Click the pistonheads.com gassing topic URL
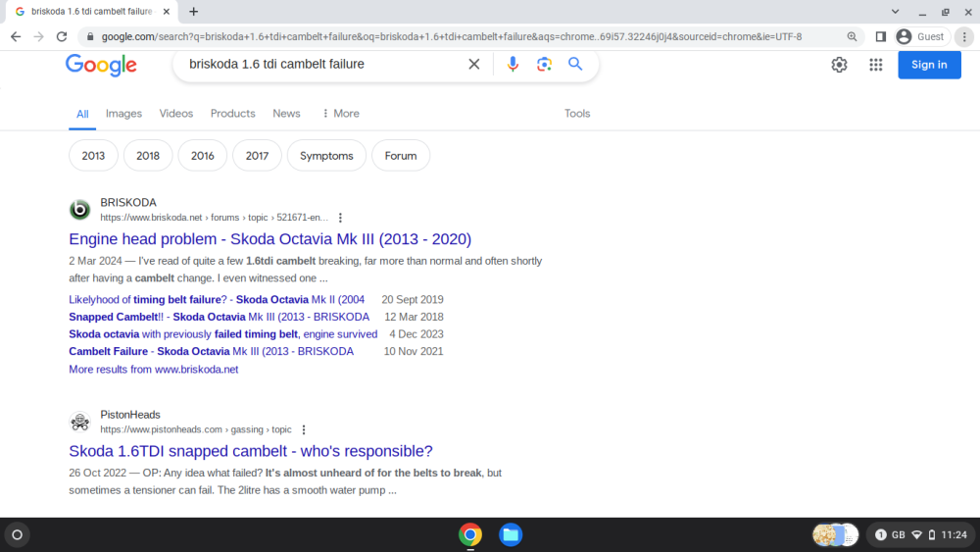The image size is (980, 552). 196,429
